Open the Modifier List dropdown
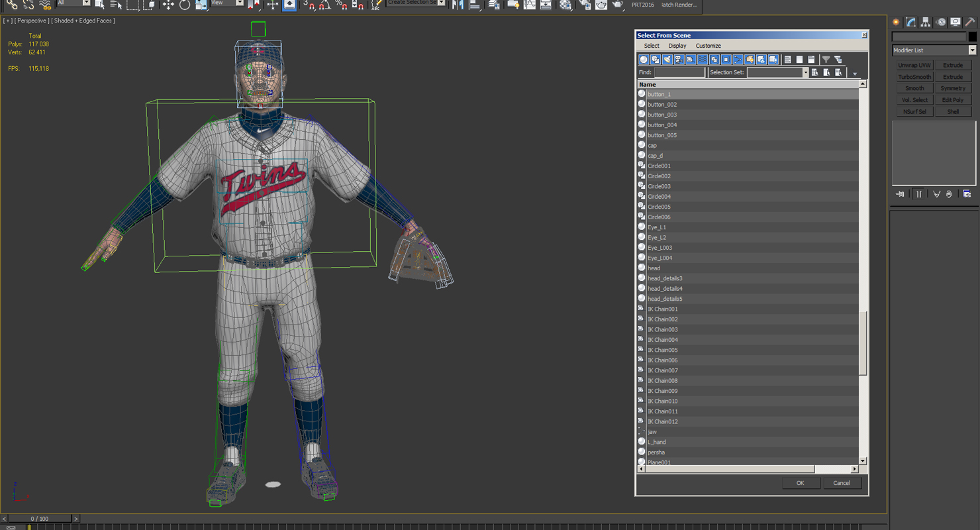Screen dimensions: 980x530 934,50
